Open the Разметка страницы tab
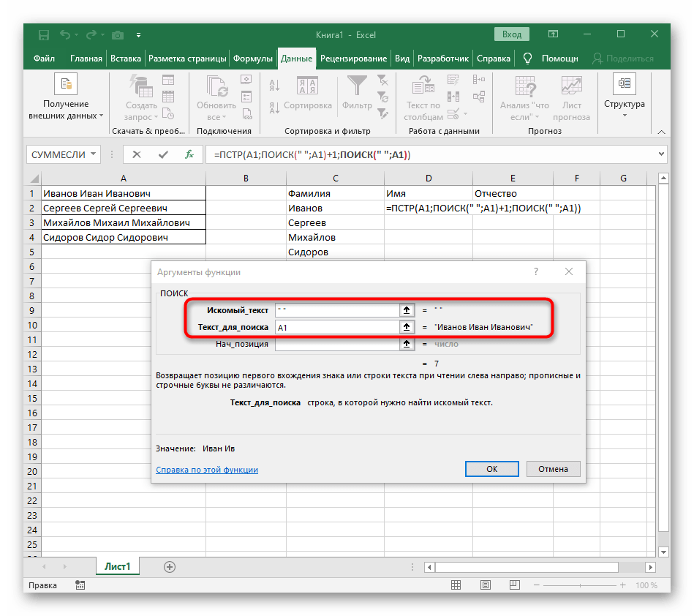Image resolution: width=694 pixels, height=616 pixels. pyautogui.click(x=187, y=59)
